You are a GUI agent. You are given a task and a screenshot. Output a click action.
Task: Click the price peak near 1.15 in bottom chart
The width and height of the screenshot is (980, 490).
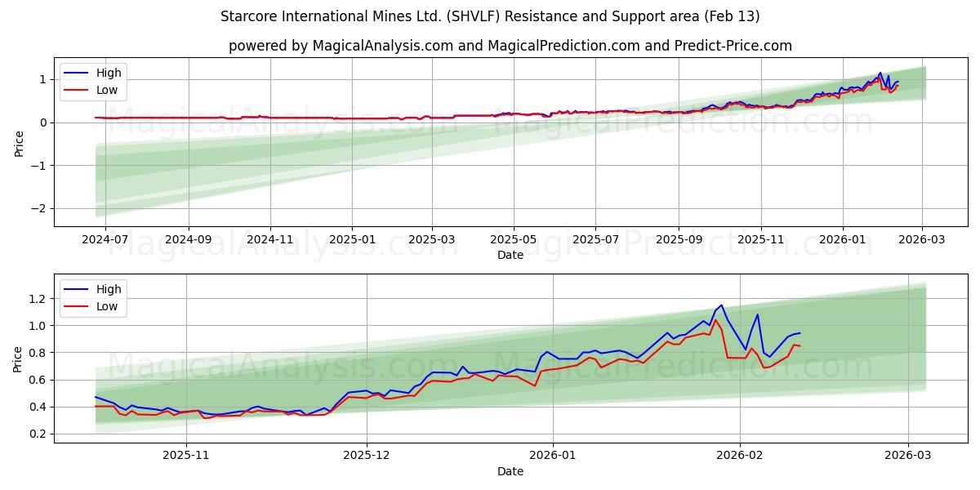[721, 305]
